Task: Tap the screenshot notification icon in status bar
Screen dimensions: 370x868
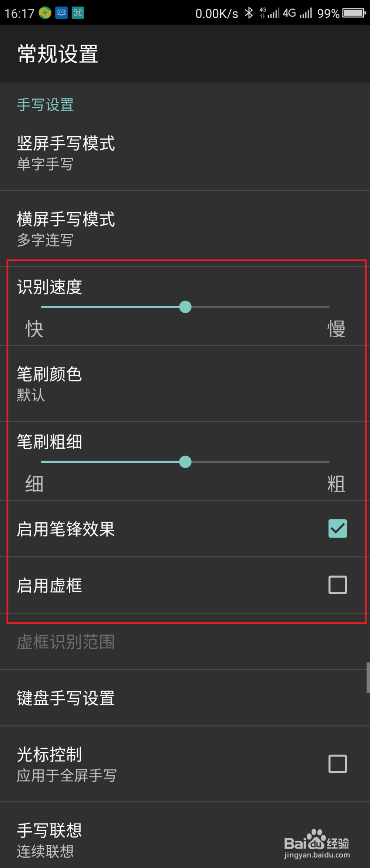Action: [x=77, y=13]
